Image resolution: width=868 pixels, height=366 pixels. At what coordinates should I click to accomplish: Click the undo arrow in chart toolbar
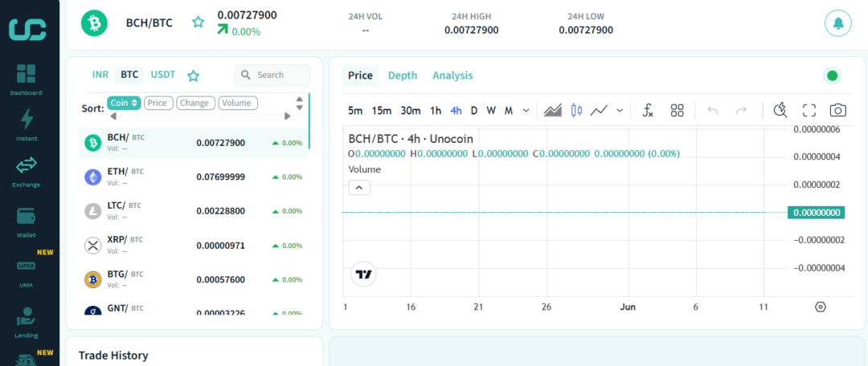pyautogui.click(x=713, y=111)
